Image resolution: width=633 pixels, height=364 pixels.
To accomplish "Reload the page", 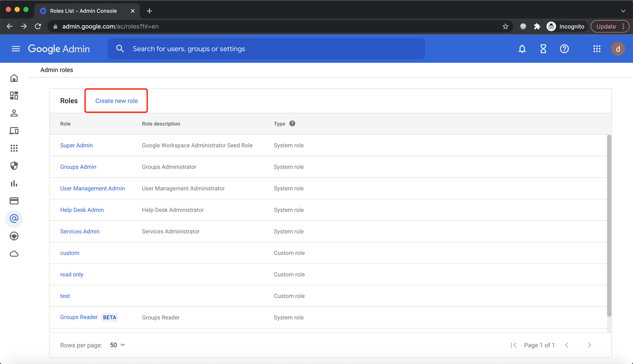I will pyautogui.click(x=38, y=26).
